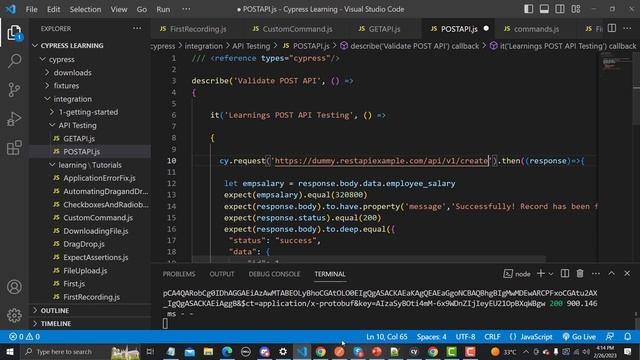
Task: Change end of line sequence CRLF
Action: pos(492,337)
